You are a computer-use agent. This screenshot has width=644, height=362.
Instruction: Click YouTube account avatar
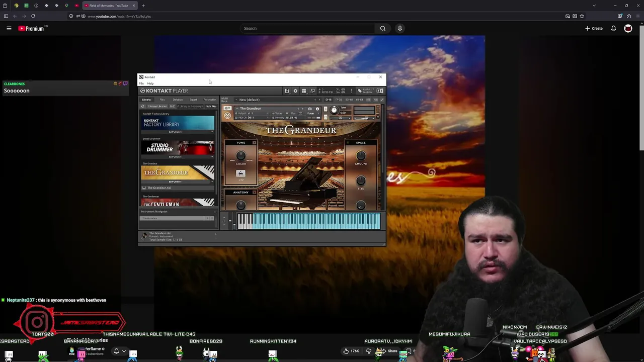pos(628,29)
